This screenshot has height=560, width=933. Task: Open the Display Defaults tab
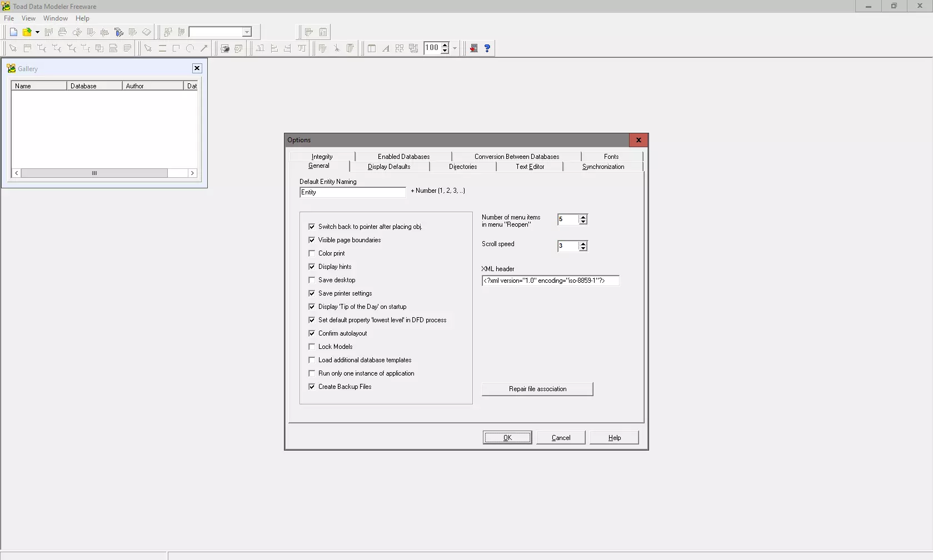pyautogui.click(x=389, y=167)
